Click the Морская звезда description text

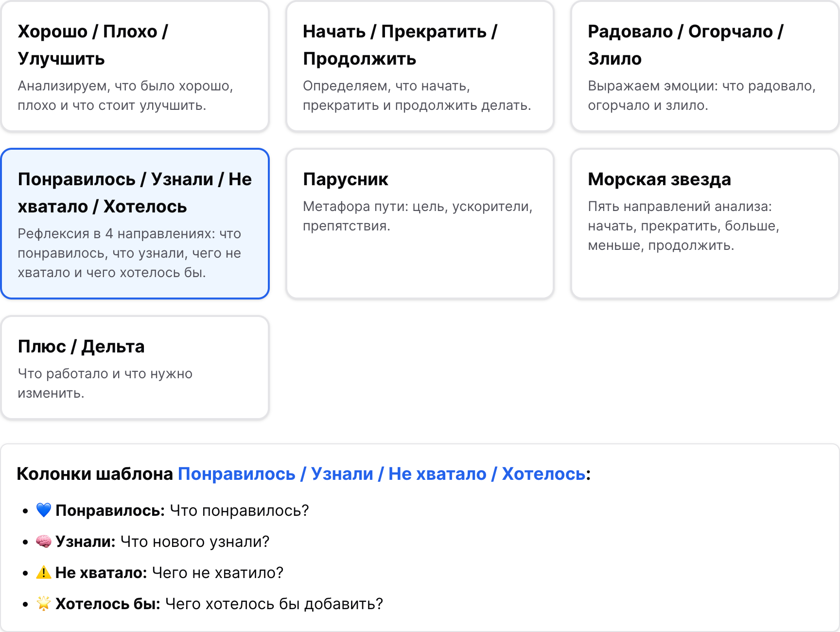click(683, 226)
